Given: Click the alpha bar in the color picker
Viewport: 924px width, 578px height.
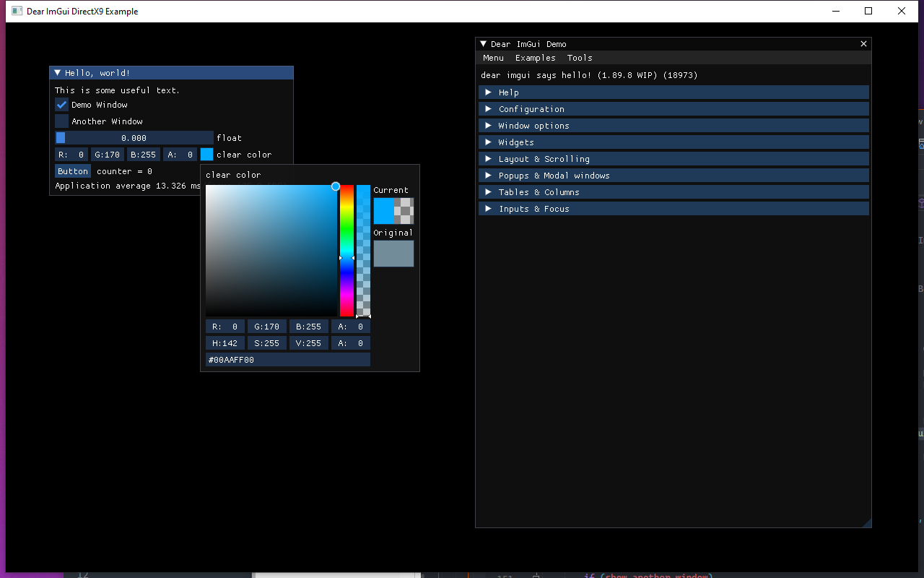Looking at the screenshot, I should [x=363, y=251].
